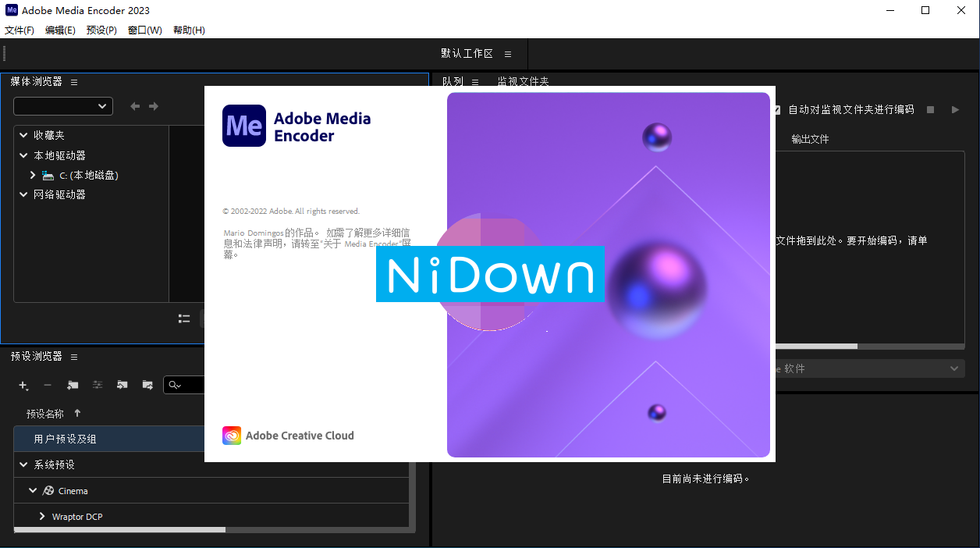This screenshot has height=548, width=980.
Task: Click the start queue play button
Action: (955, 110)
